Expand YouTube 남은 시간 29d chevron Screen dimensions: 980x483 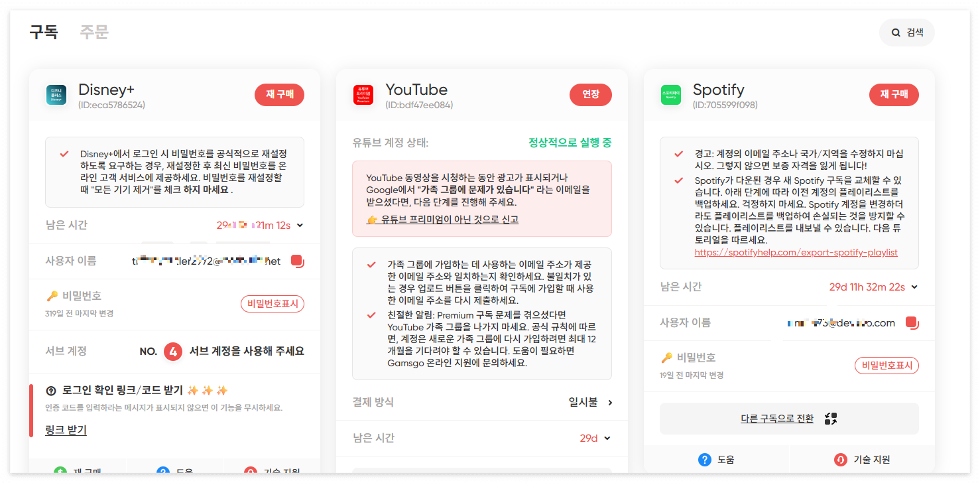pyautogui.click(x=607, y=438)
